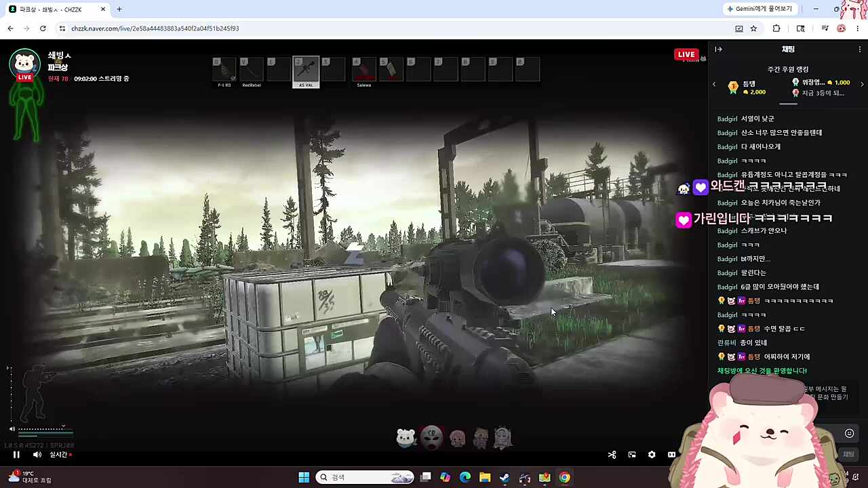Click the 주간 후원 랭킹 heading
The width and height of the screenshot is (868, 488).
click(x=788, y=69)
